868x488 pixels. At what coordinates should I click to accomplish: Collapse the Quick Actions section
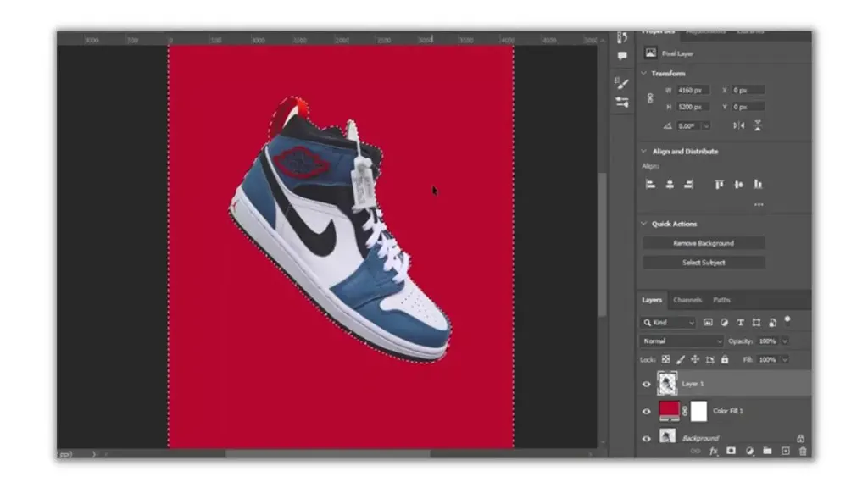coord(644,224)
